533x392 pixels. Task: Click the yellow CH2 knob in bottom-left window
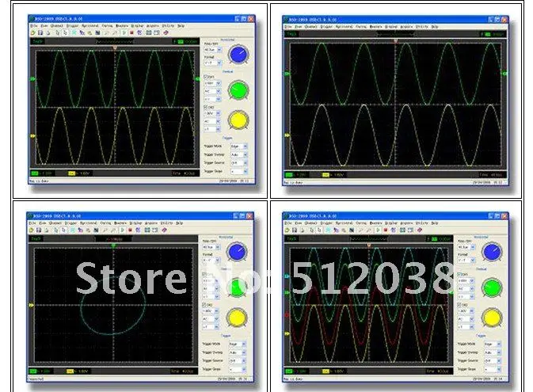(237, 318)
